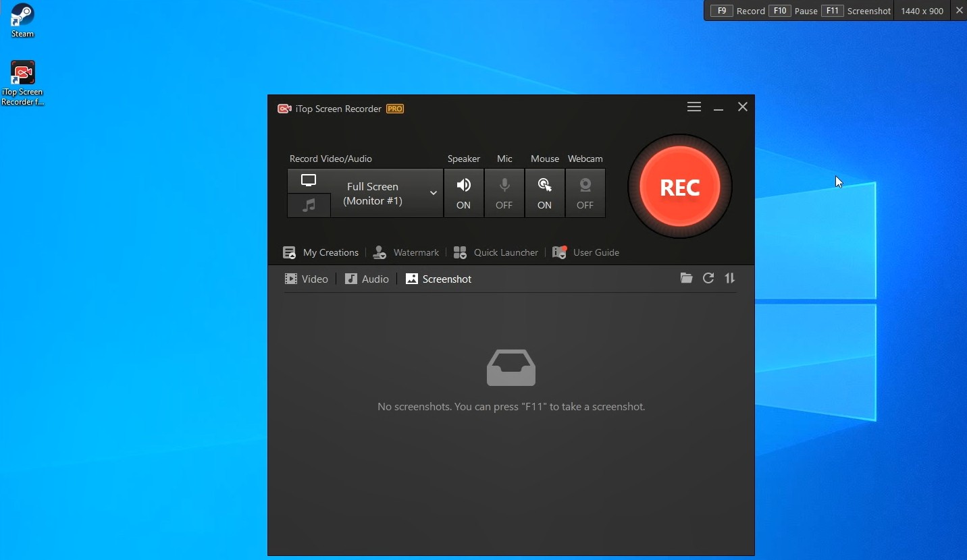Enable the Webcam overlay toggle
The image size is (967, 560).
[585, 193]
